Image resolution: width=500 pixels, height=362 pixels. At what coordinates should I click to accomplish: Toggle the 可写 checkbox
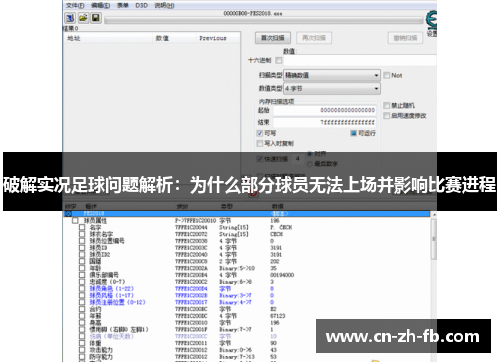coord(260,133)
